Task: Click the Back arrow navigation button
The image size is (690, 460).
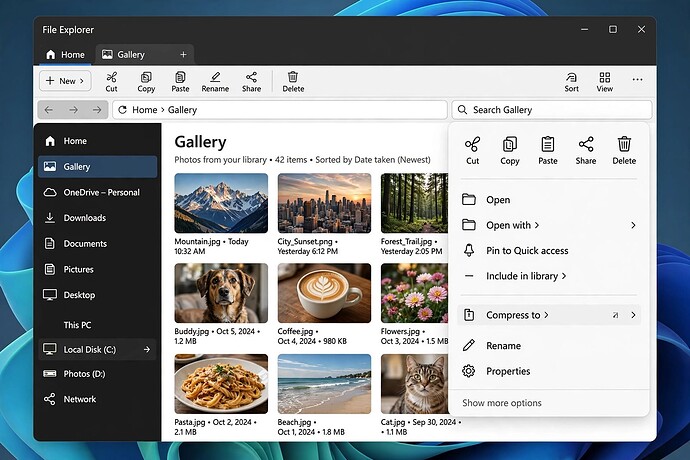Action: (x=49, y=110)
